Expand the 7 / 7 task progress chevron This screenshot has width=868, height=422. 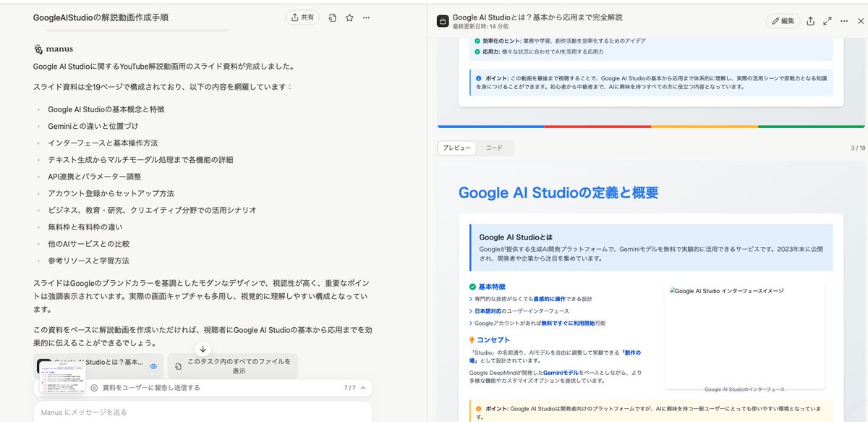point(363,388)
